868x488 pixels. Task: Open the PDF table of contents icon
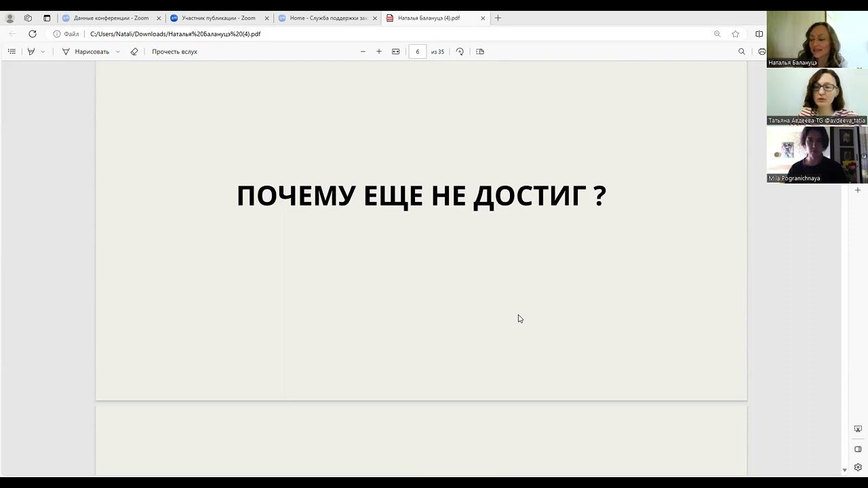(12, 52)
